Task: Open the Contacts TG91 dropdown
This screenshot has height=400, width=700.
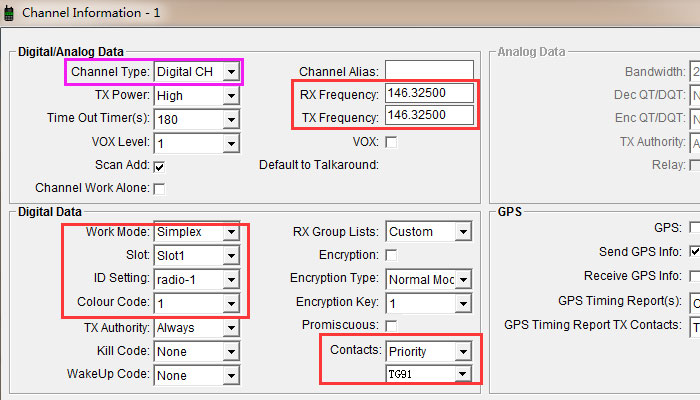Action: [x=462, y=373]
